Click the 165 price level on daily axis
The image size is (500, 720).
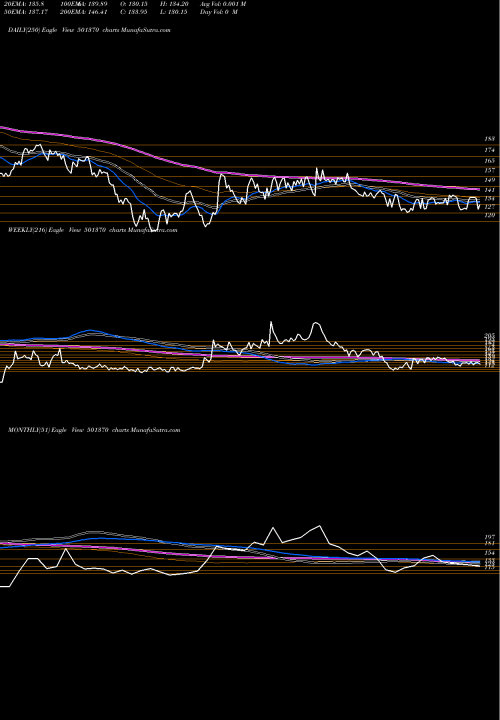(x=489, y=161)
